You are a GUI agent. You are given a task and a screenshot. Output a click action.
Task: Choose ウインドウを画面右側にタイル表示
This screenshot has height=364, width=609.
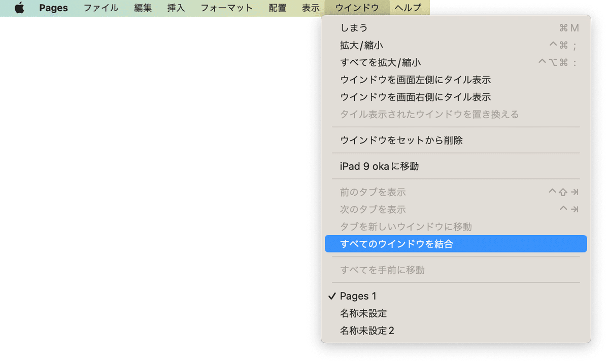456,97
